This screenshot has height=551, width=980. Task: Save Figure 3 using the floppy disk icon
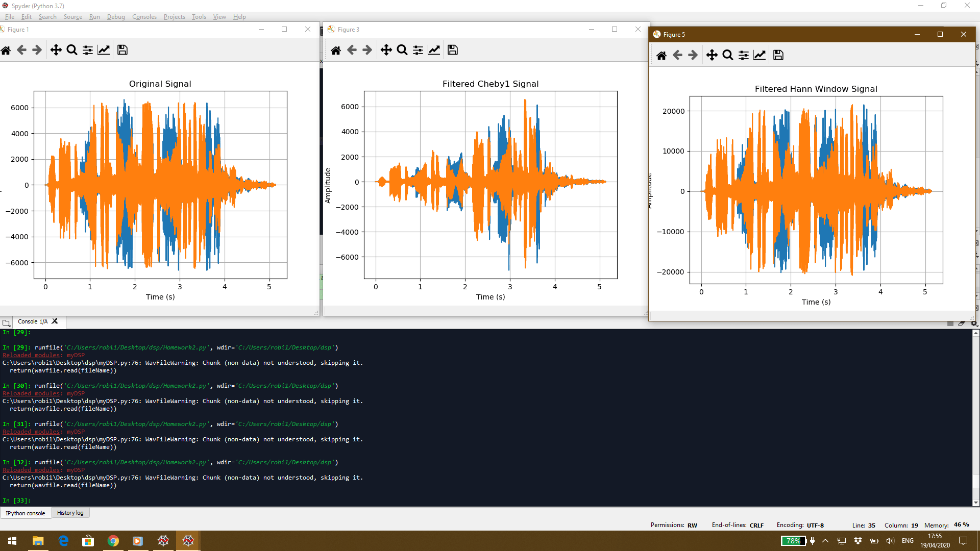click(452, 50)
